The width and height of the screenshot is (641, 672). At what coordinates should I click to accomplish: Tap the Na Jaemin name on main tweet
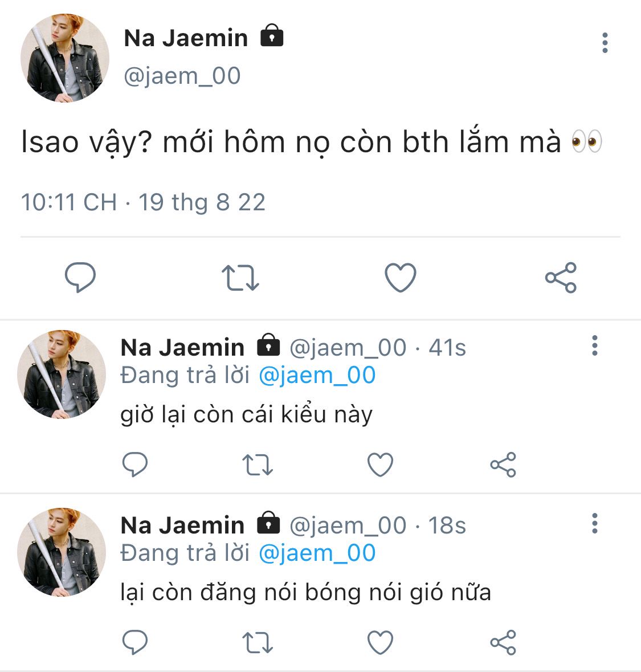coord(186,38)
